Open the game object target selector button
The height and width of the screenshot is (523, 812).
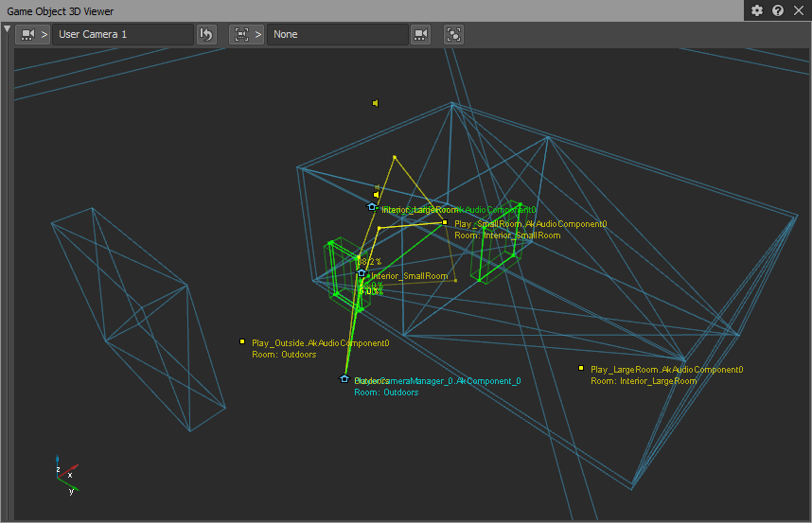click(246, 34)
